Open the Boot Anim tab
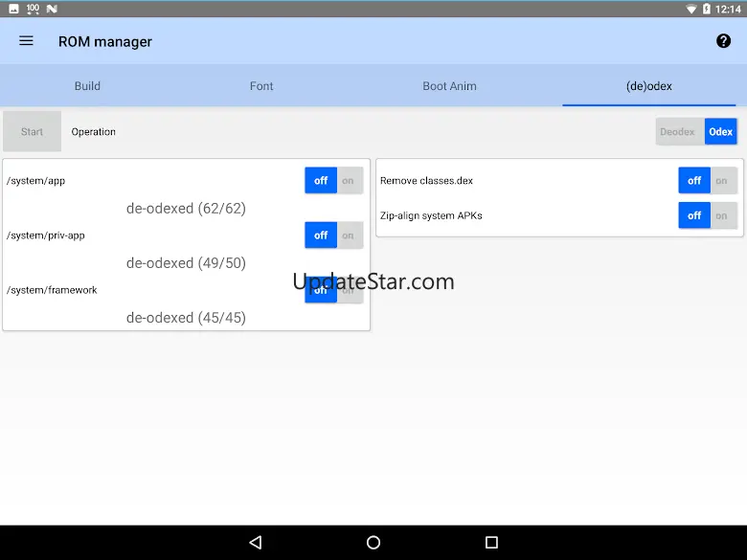This screenshot has height=560, width=747. pos(449,86)
